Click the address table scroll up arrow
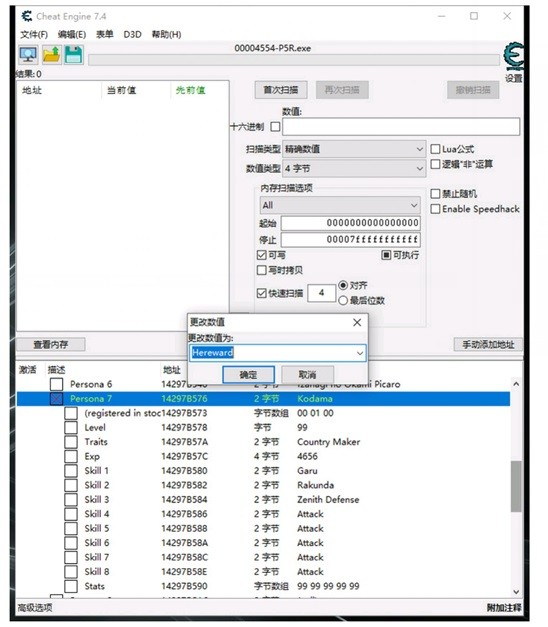Image resolution: width=548 pixels, height=627 pixels. pyautogui.click(x=516, y=384)
